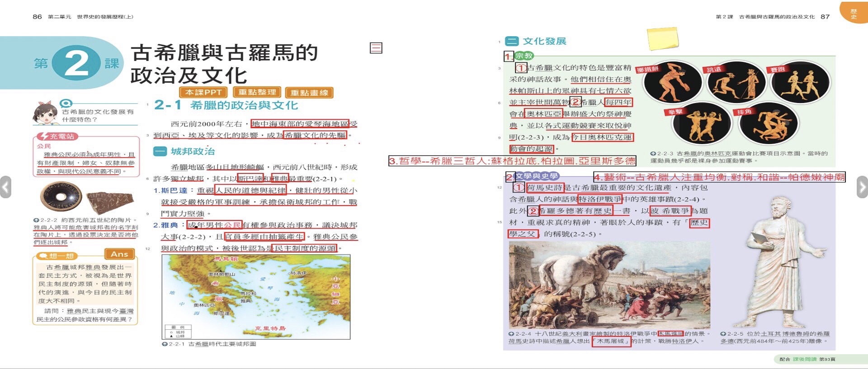Follow the 課後閱讀 link at page bottom
Viewport: 868px width, 369px height.
(805, 360)
